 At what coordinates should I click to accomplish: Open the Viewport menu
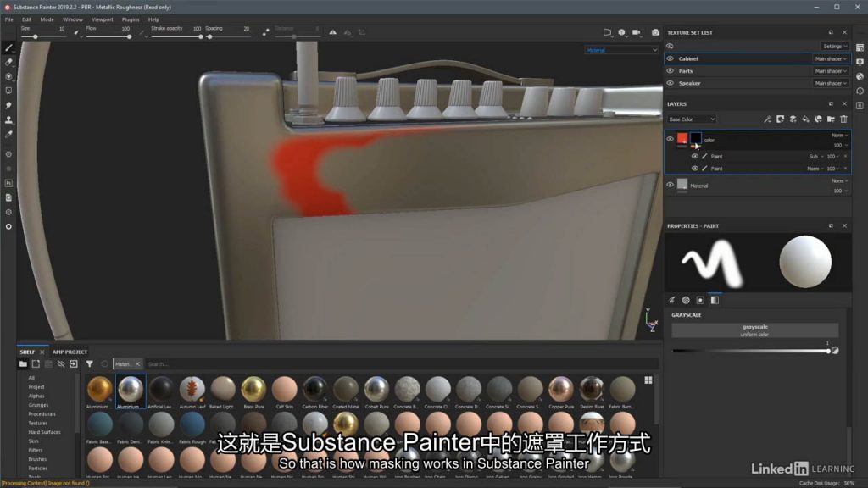[102, 19]
